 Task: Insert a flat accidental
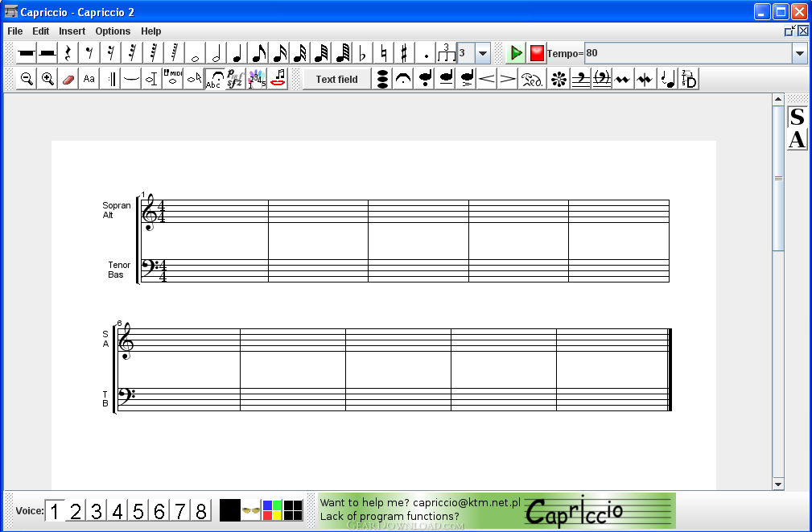(362, 53)
